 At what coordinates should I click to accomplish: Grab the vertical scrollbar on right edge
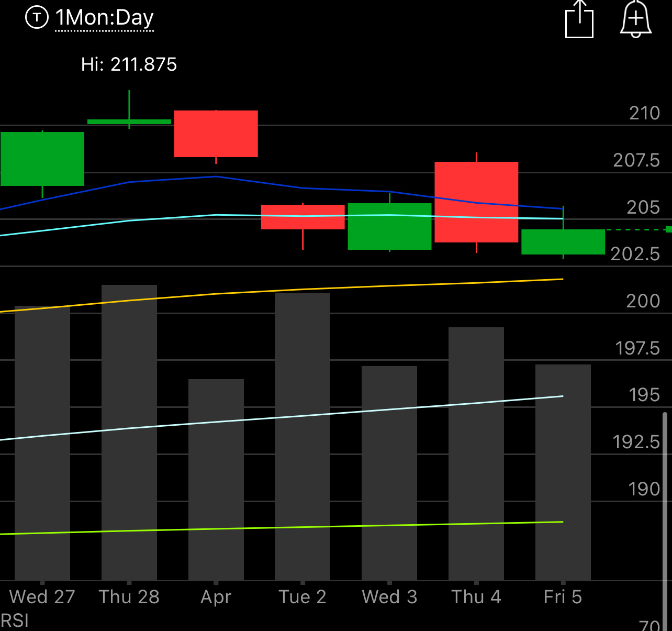665,521
